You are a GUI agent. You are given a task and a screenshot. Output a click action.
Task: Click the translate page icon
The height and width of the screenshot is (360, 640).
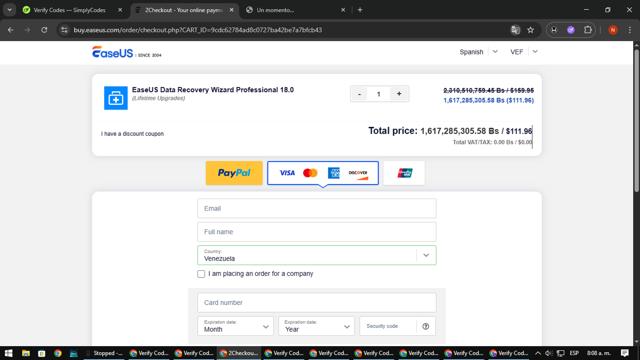tap(516, 30)
